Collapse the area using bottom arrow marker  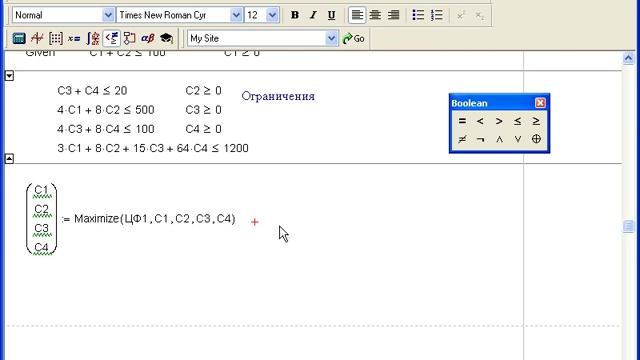coord(9,158)
